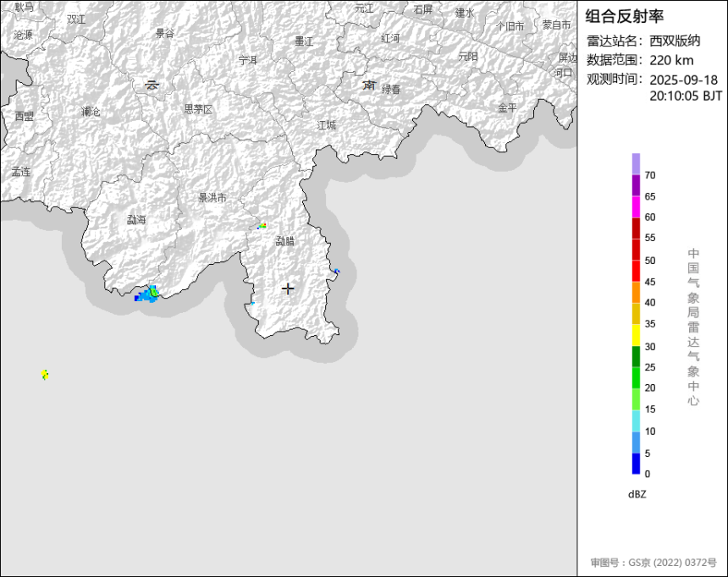The image size is (728, 577).
Task: Click the legend value 35
Action: click(x=650, y=324)
